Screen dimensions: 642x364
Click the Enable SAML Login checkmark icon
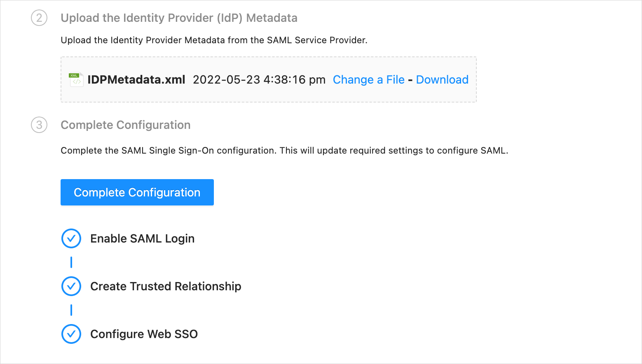71,239
